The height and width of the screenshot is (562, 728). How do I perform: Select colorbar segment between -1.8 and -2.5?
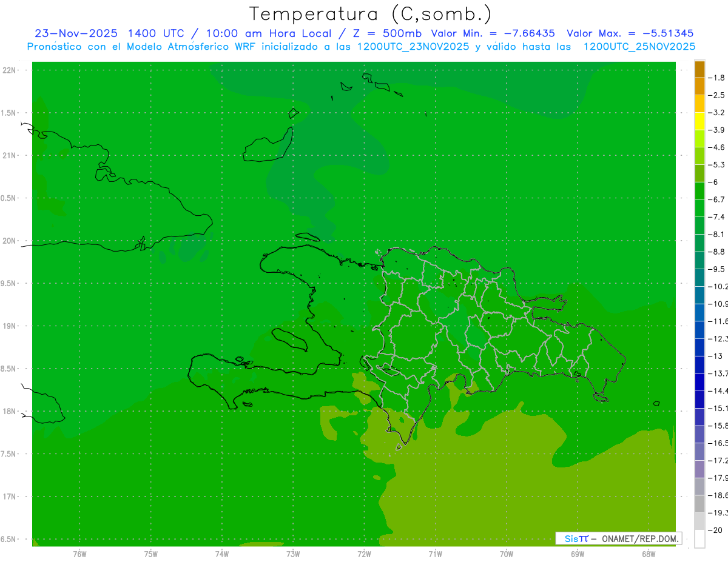coord(699,86)
